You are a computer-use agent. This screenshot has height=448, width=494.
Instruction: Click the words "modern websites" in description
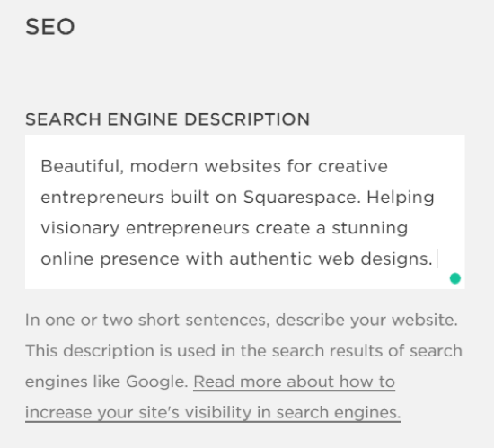pyautogui.click(x=205, y=166)
